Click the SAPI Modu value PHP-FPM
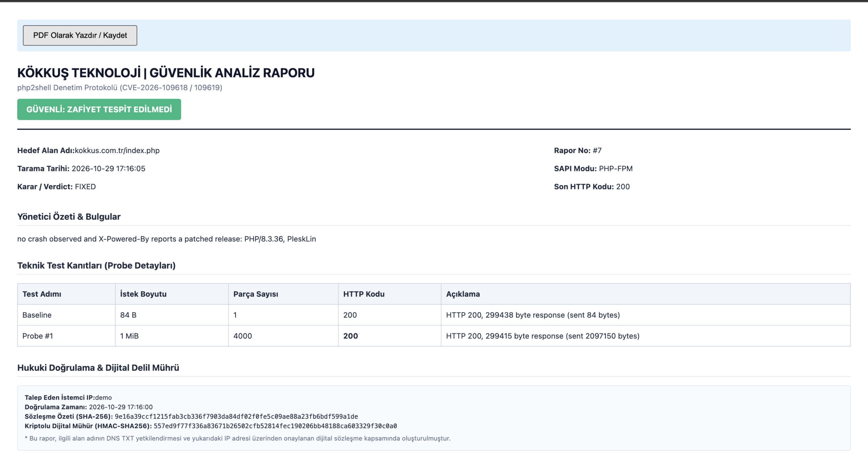The image size is (868, 475). (616, 169)
